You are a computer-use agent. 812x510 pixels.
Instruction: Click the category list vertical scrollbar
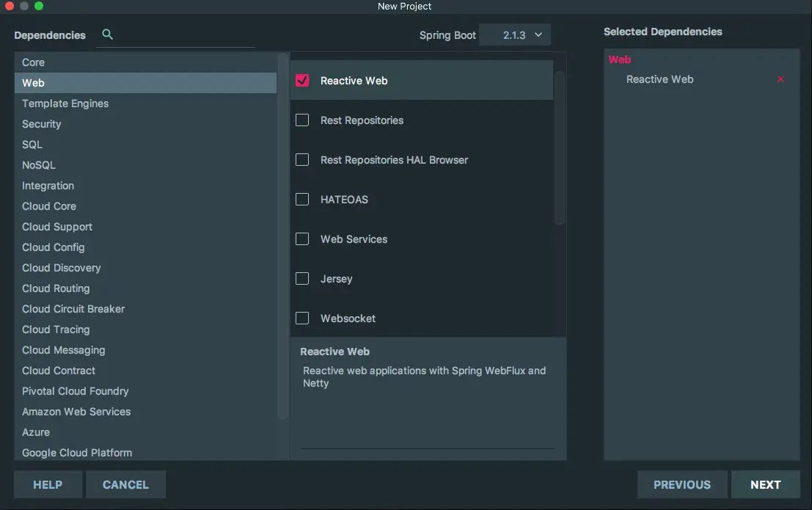282,236
